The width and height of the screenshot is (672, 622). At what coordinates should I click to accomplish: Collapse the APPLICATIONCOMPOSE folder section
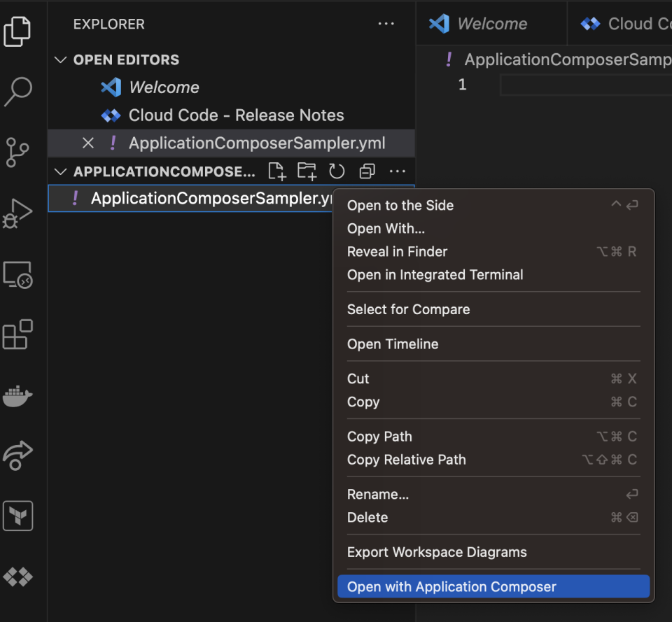point(60,171)
